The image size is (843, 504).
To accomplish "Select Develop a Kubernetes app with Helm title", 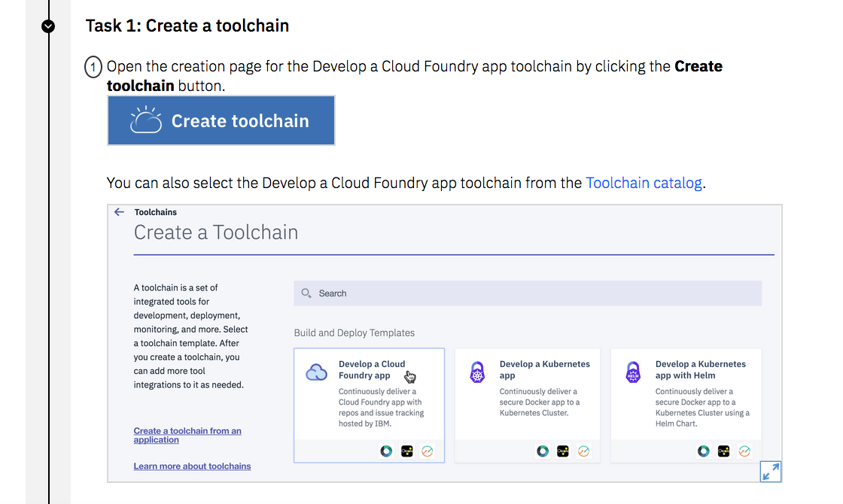I will tap(701, 369).
